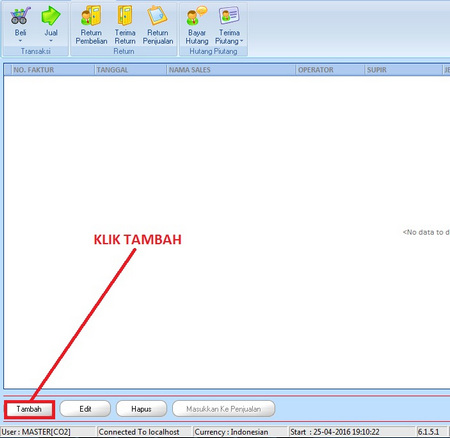
Task: Sort by the SUPIR column header
Action: point(404,70)
